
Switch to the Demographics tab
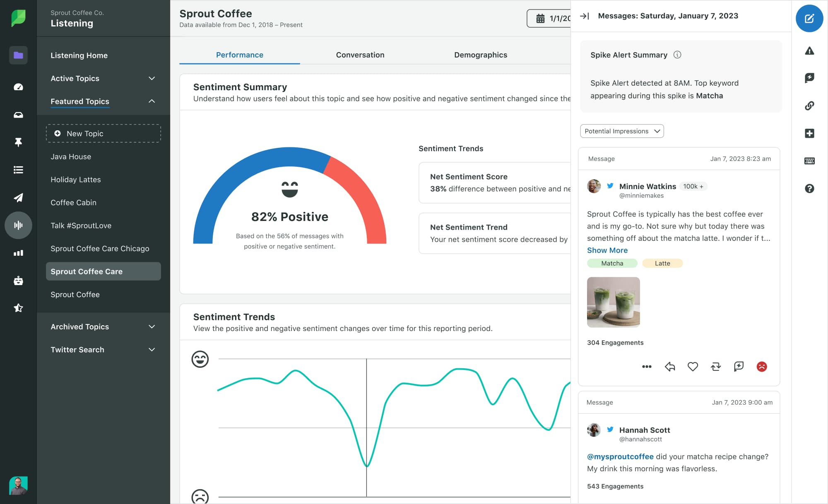480,55
